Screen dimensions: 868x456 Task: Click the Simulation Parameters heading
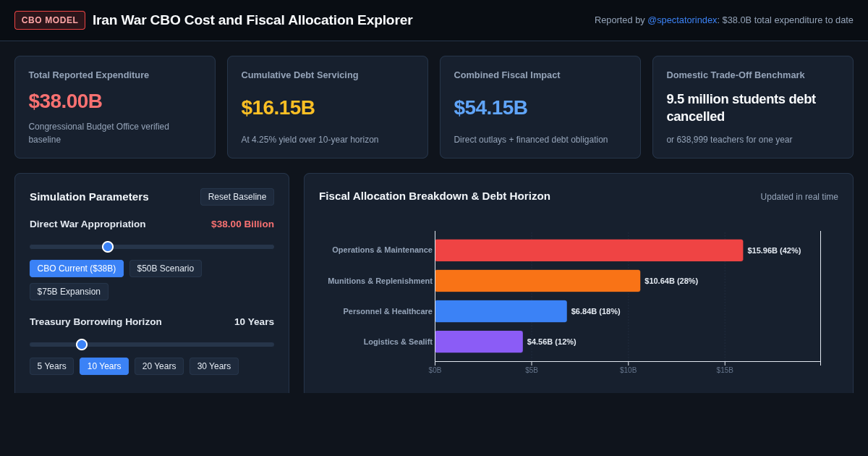pos(89,197)
